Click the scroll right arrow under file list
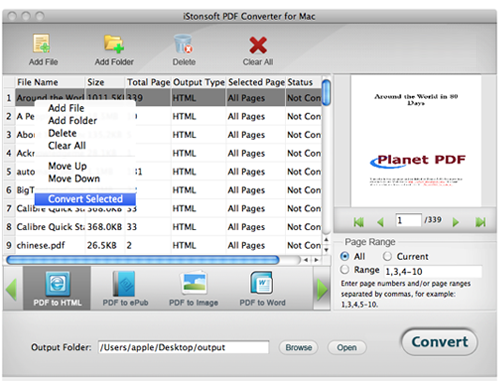The image size is (500, 384). pos(316,260)
